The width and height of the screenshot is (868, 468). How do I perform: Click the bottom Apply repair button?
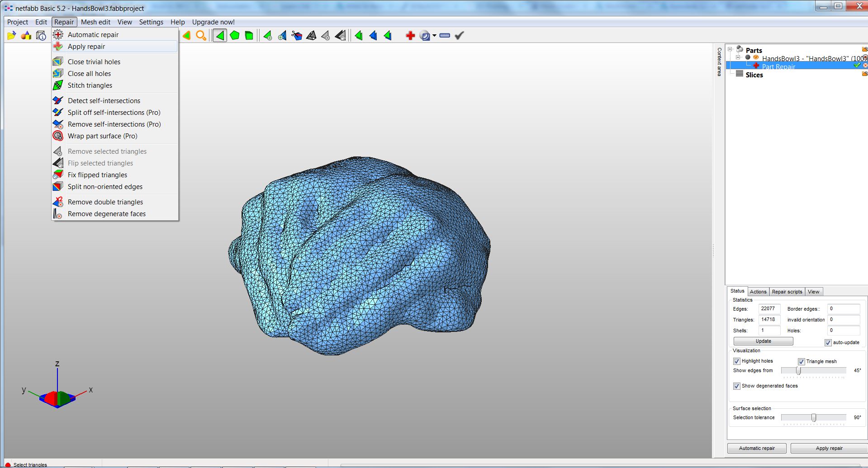829,448
